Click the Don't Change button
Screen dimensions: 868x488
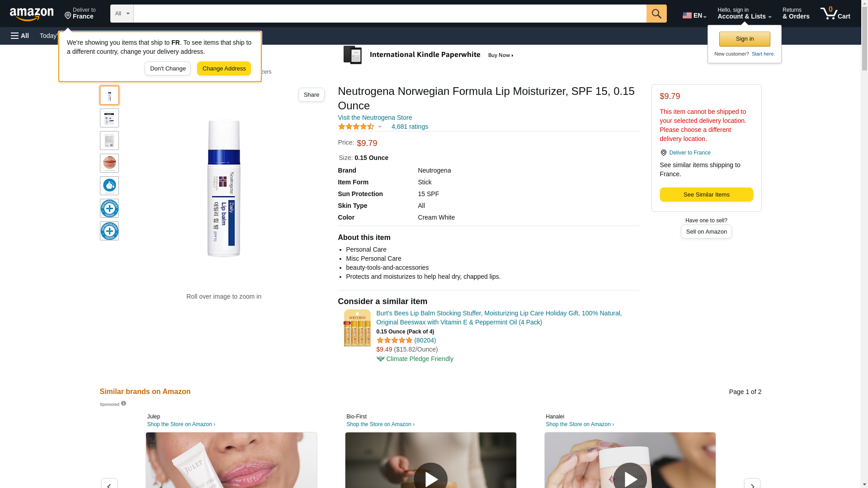tap(168, 69)
